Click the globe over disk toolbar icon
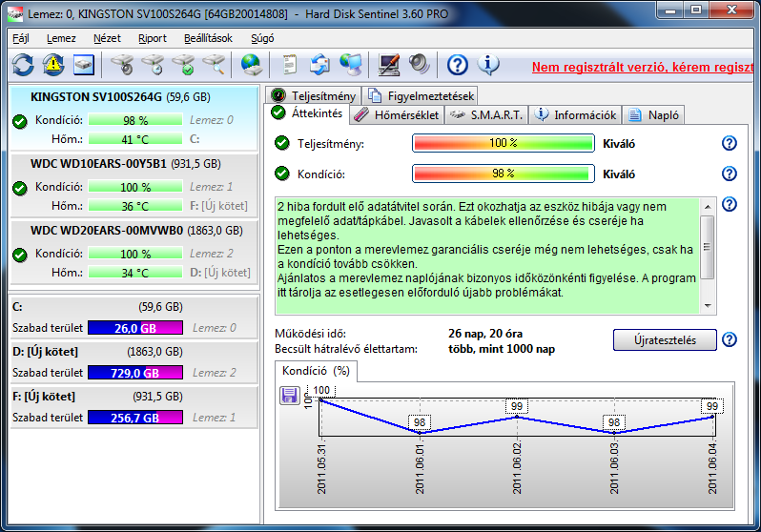Image resolution: width=761 pixels, height=532 pixels. (x=251, y=65)
